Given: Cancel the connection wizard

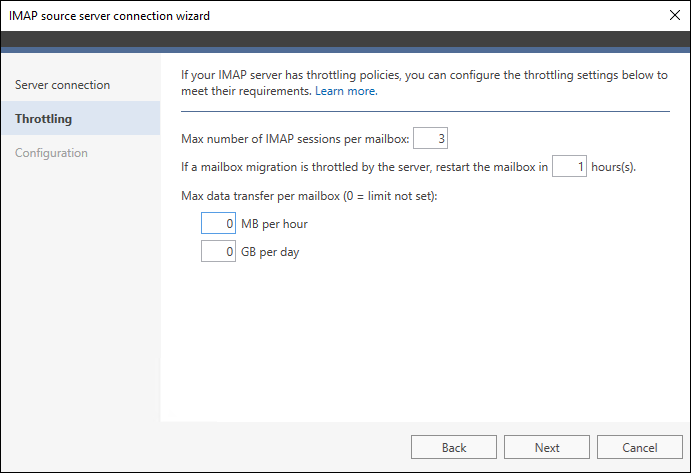Looking at the screenshot, I should pyautogui.click(x=639, y=447).
